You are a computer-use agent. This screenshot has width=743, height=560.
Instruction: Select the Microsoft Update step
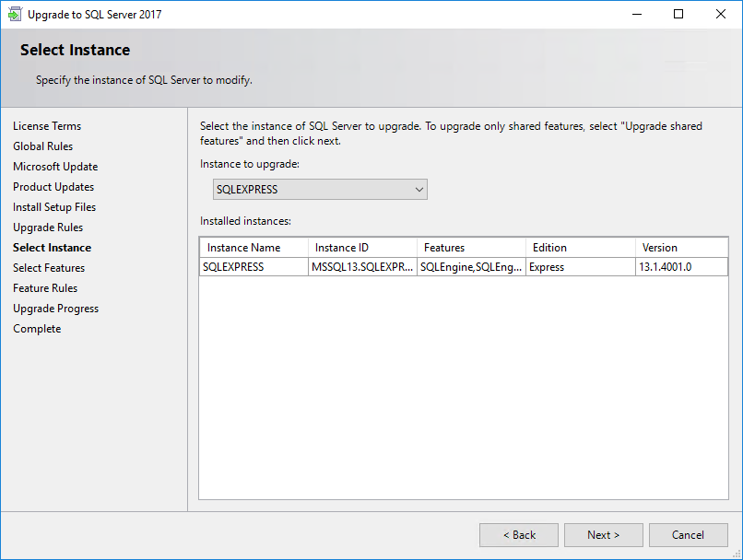pos(55,167)
